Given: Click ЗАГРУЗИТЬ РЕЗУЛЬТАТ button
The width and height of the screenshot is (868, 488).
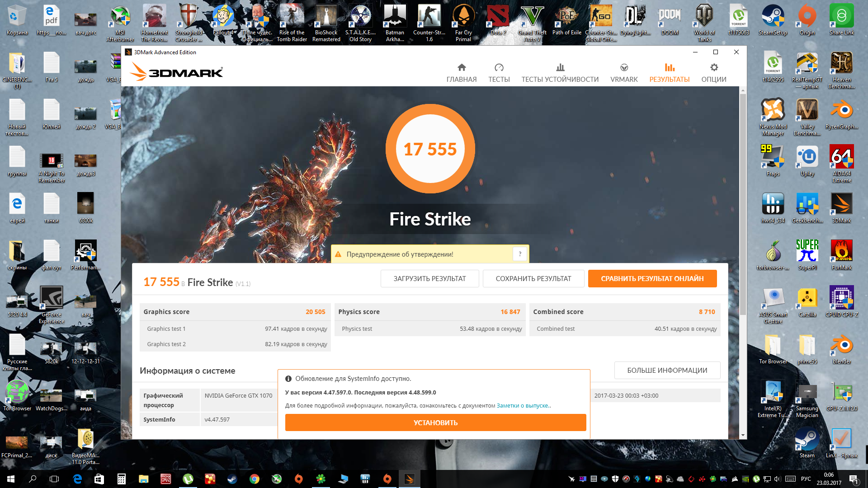Looking at the screenshot, I should click(429, 279).
